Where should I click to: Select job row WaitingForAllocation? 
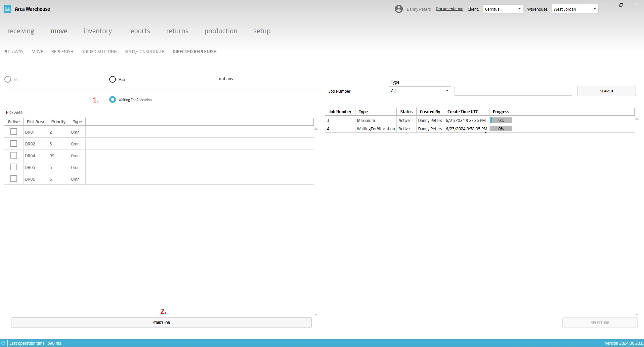[480, 129]
